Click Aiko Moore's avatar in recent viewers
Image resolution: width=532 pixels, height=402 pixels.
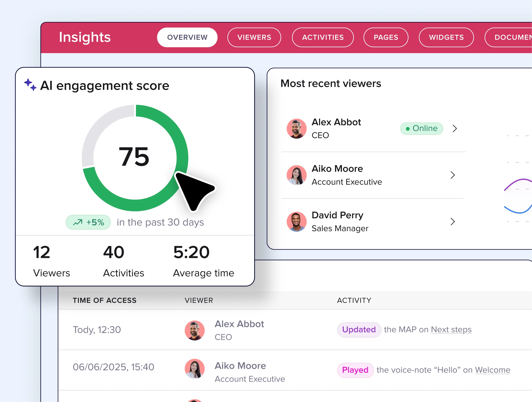coord(296,175)
